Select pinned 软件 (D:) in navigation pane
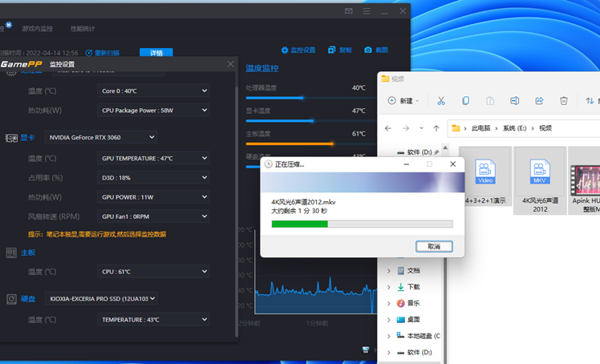Screen dimensions: 600x364 point(417,152)
